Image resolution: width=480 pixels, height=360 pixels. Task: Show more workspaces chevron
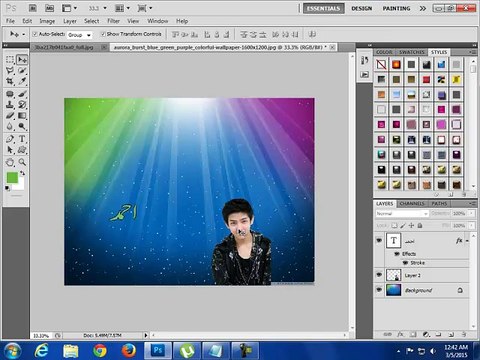point(423,8)
